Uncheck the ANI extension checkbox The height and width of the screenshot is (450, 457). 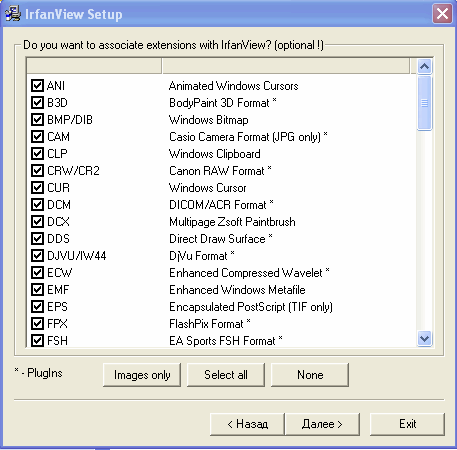coord(37,86)
